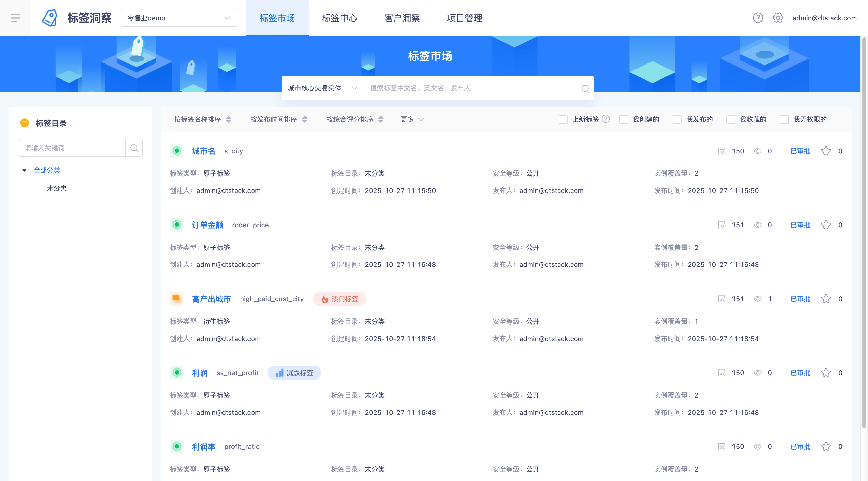The height and width of the screenshot is (481, 868).
Task: Collapse the sidebar hamburger menu icon
Action: coord(15,18)
